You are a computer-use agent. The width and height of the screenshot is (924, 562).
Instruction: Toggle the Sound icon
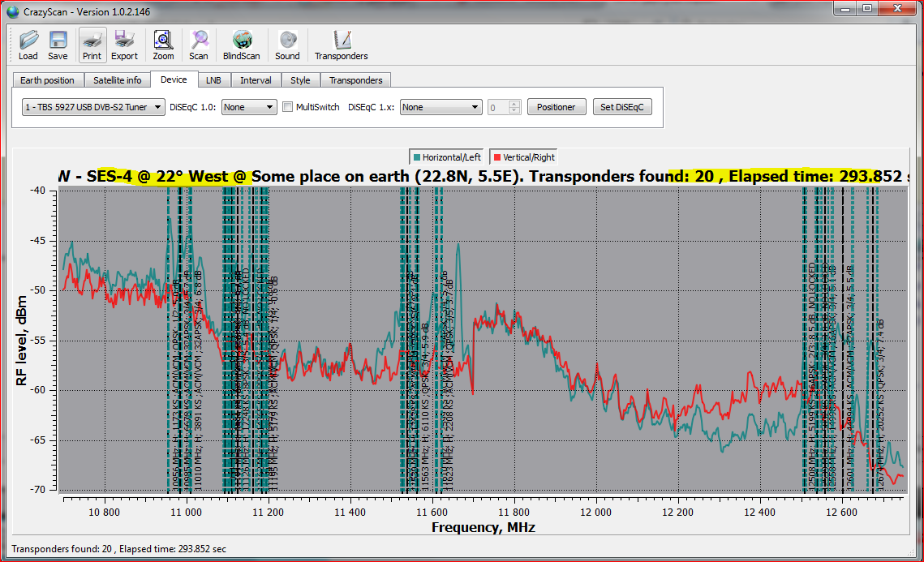tap(287, 45)
